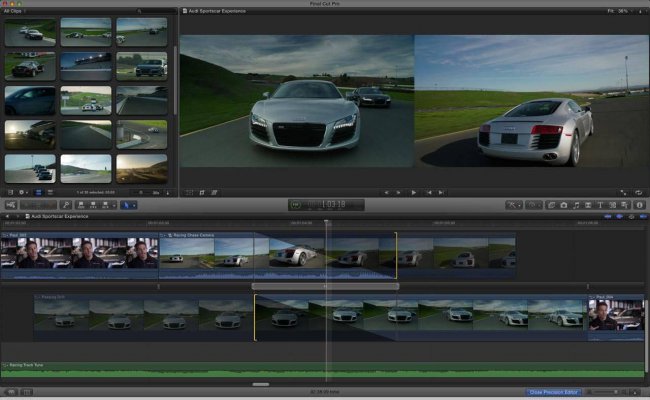Toggle audio skimming in timeline
This screenshot has height=400, width=650.
point(619,216)
